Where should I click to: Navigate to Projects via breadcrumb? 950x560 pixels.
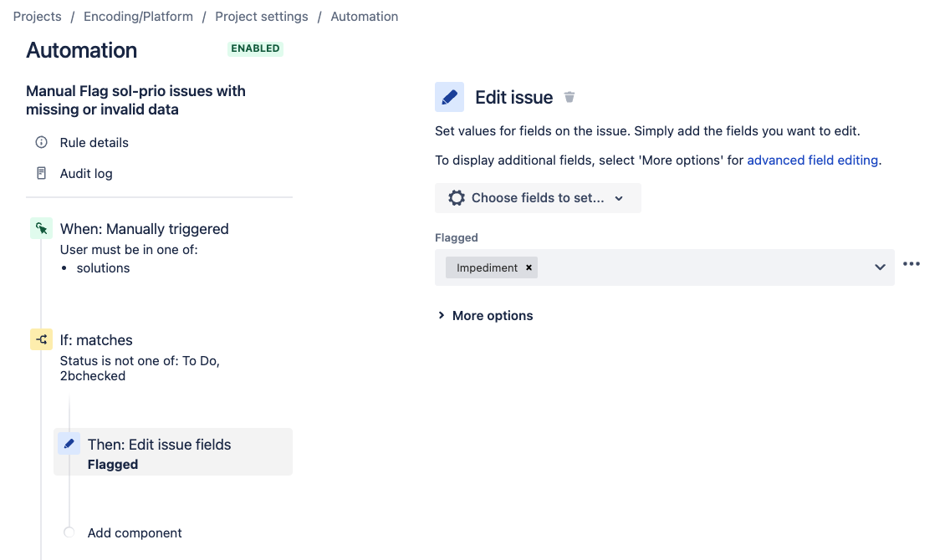[37, 16]
